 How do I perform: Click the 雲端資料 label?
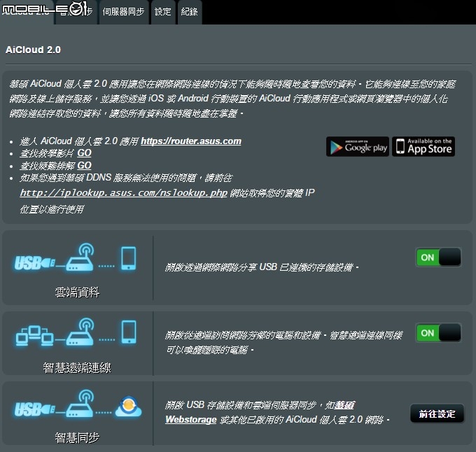[77, 292]
